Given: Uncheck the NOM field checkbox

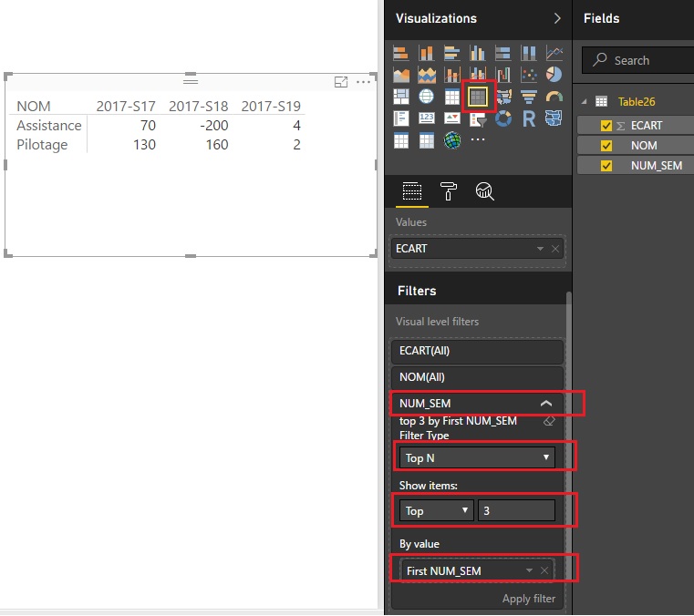Looking at the screenshot, I should [606, 146].
